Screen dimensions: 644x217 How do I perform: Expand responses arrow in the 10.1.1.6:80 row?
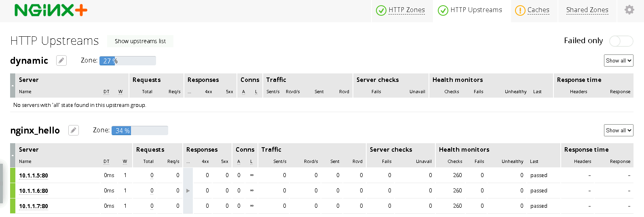click(188, 191)
